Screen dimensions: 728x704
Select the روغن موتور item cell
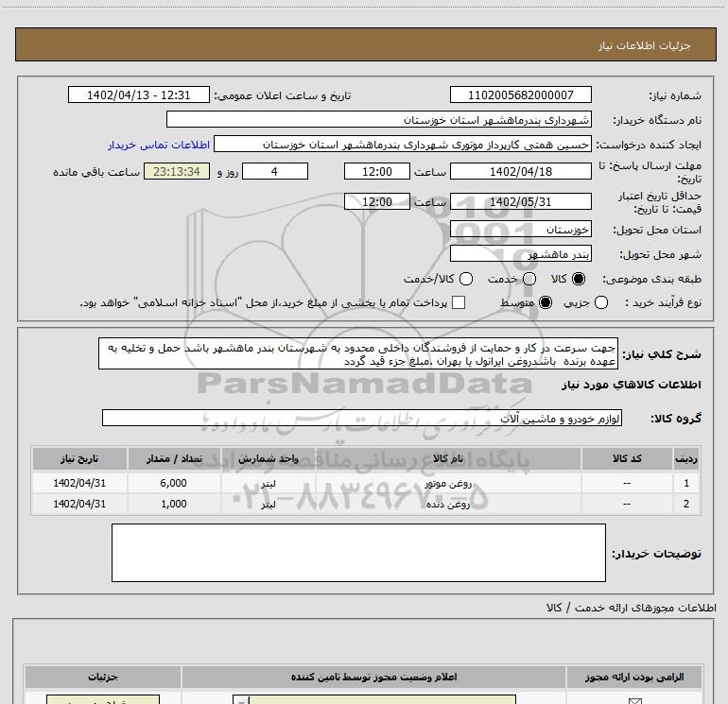click(448, 483)
